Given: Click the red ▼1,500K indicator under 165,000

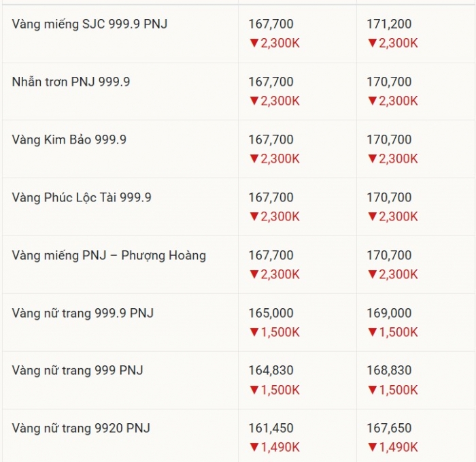Looking at the screenshot, I should [x=274, y=333].
